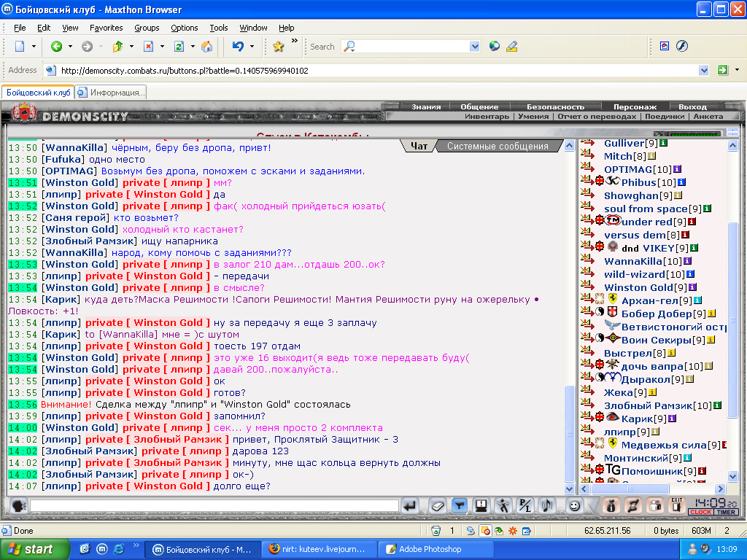
Task: Click the computer monitor icon in chat bar
Action: click(481, 506)
